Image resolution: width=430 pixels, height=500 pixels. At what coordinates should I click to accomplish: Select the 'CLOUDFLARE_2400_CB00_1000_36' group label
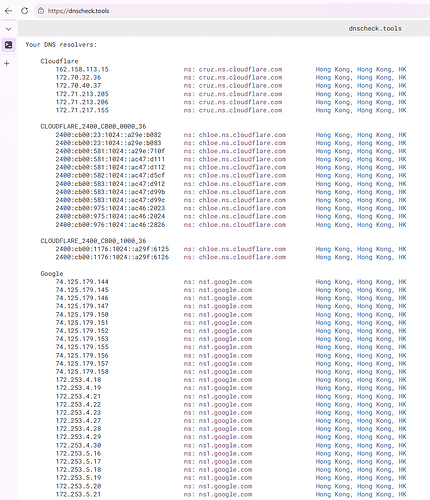[x=93, y=241]
